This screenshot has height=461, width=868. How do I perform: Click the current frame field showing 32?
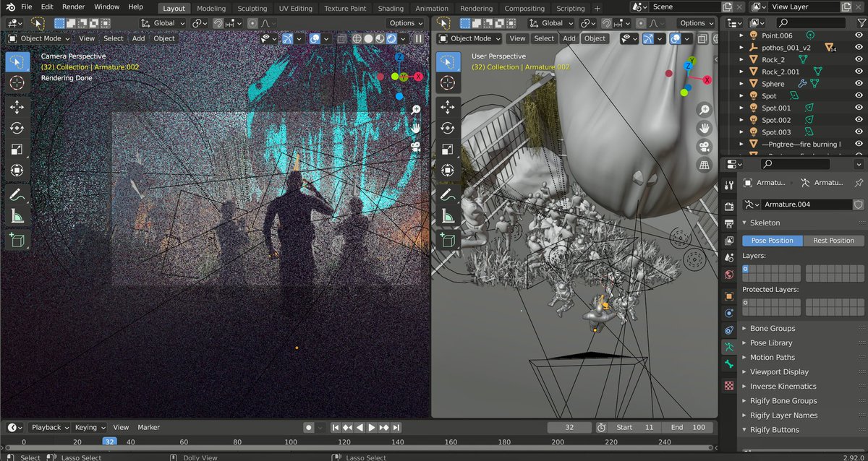click(569, 428)
